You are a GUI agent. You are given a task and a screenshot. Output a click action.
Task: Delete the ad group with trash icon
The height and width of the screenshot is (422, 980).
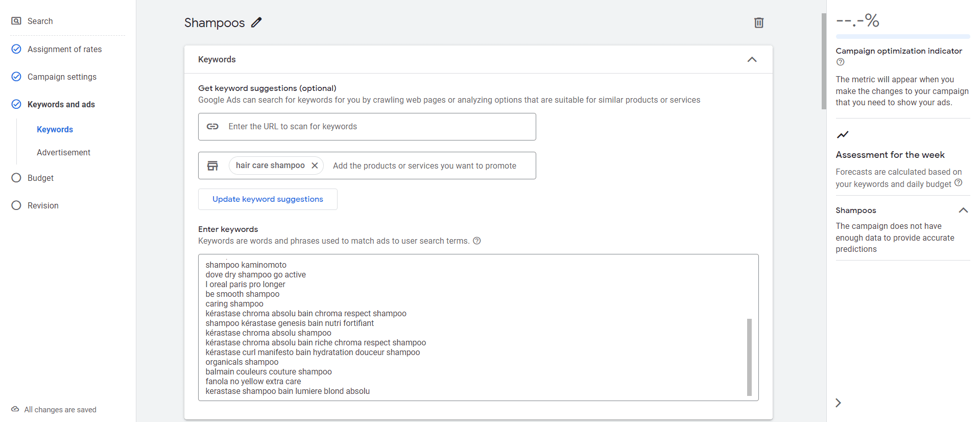(758, 22)
